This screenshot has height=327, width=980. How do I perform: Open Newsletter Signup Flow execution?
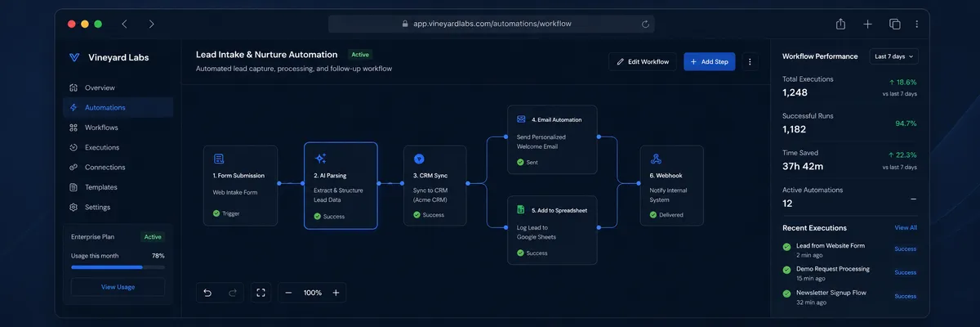tap(850, 298)
